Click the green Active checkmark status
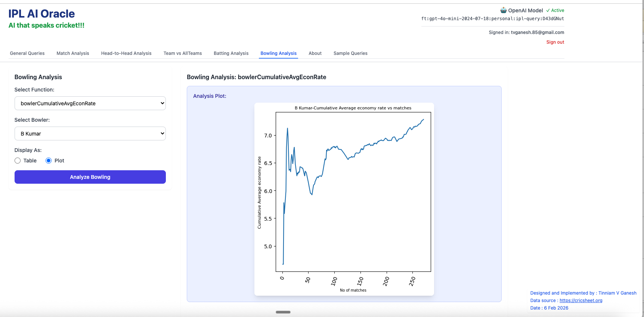644x317 pixels. (555, 10)
